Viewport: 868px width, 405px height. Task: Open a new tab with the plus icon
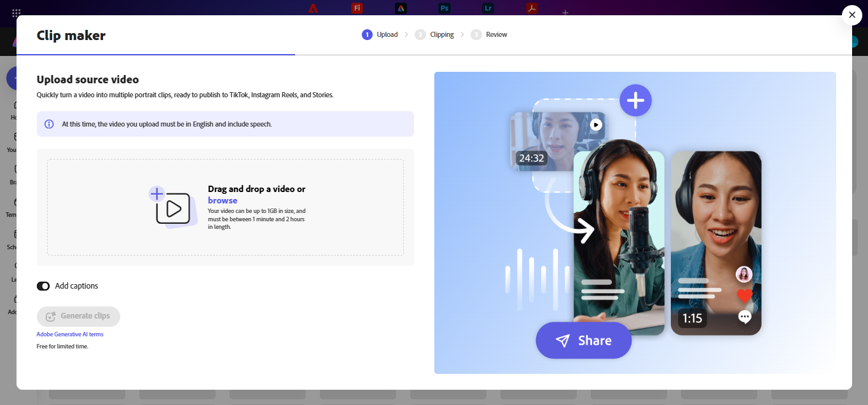(565, 11)
